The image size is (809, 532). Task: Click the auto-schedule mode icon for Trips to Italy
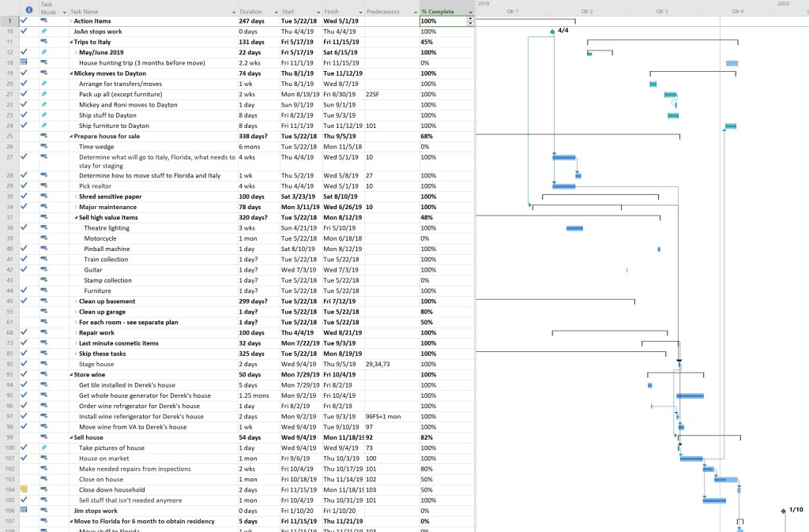(x=45, y=41)
